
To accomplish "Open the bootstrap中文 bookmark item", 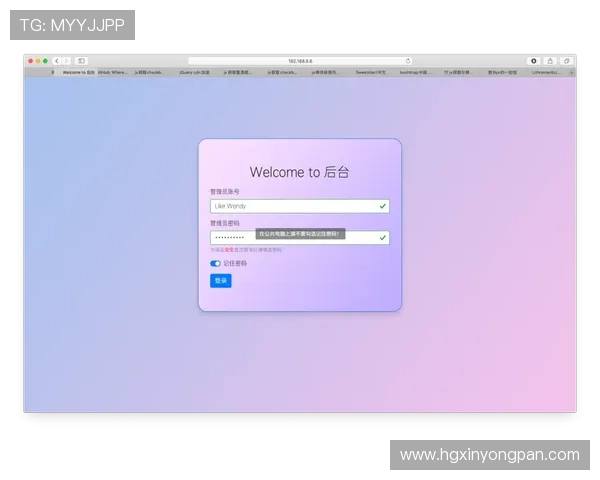I will tap(414, 72).
